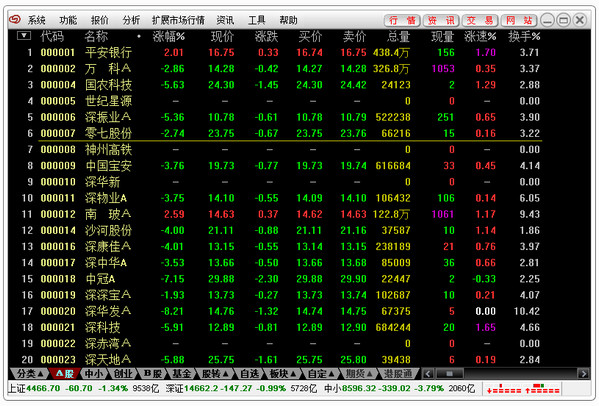Expand the 板块▲ tab menu
The width and height of the screenshot is (599, 406).
pyautogui.click(x=283, y=374)
